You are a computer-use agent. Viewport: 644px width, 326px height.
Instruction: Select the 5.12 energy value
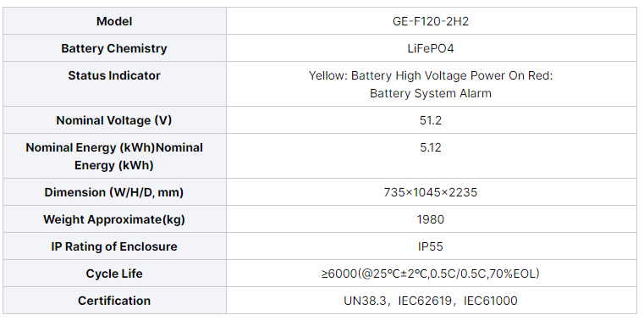[x=431, y=147]
